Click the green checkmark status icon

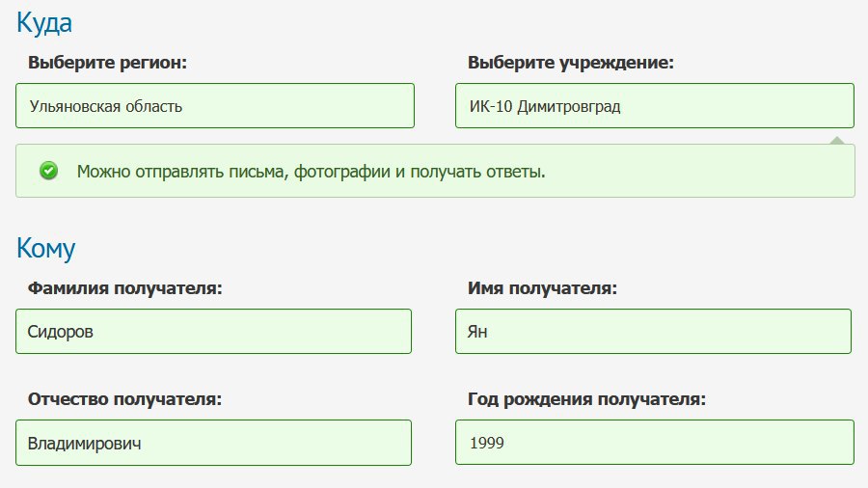(49, 171)
